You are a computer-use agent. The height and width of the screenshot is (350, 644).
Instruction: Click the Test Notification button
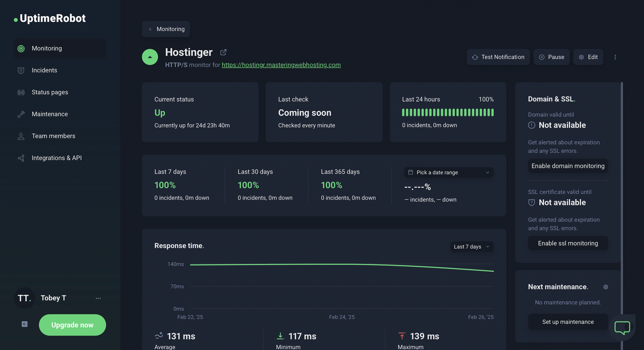pos(498,57)
